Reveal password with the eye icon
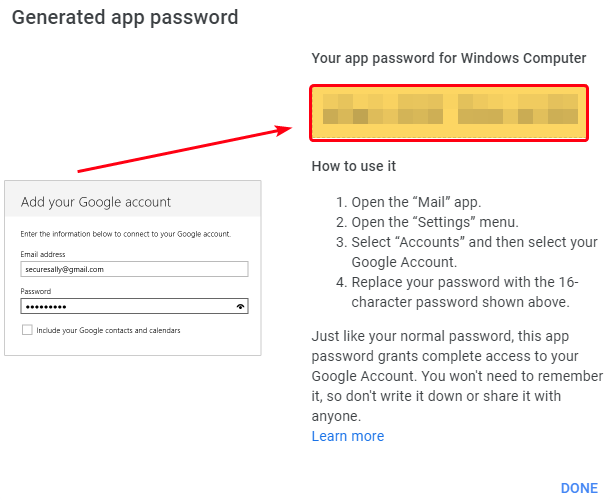Image resolution: width=610 pixels, height=500 pixels. click(x=240, y=307)
